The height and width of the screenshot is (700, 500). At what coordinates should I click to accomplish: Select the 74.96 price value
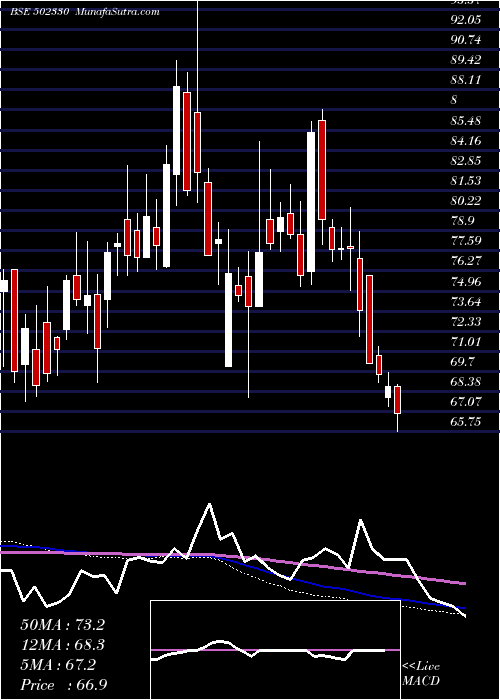(x=466, y=281)
